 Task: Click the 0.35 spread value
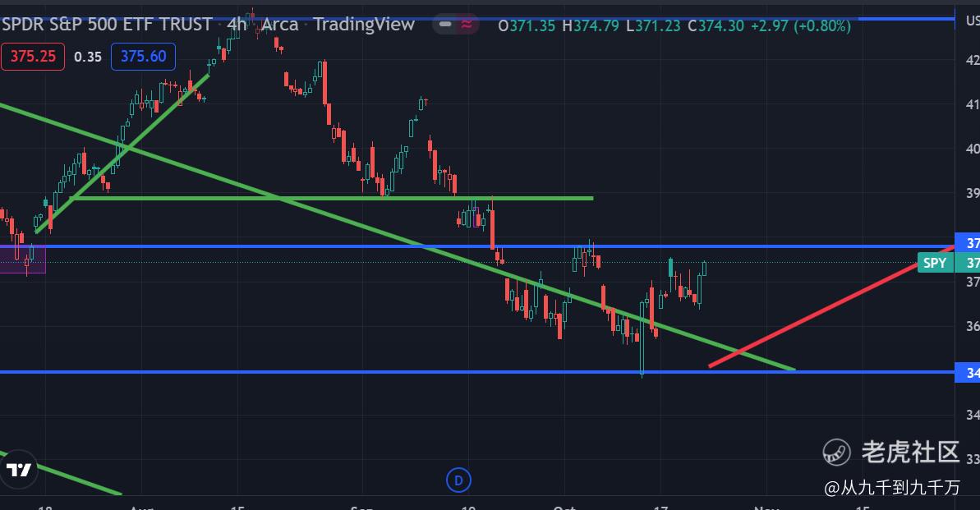click(88, 57)
